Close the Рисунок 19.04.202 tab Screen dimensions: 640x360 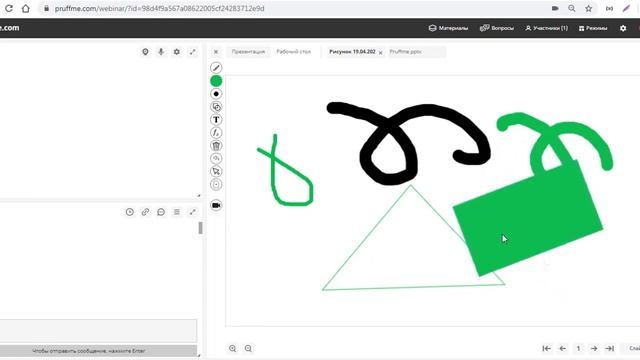click(x=380, y=53)
